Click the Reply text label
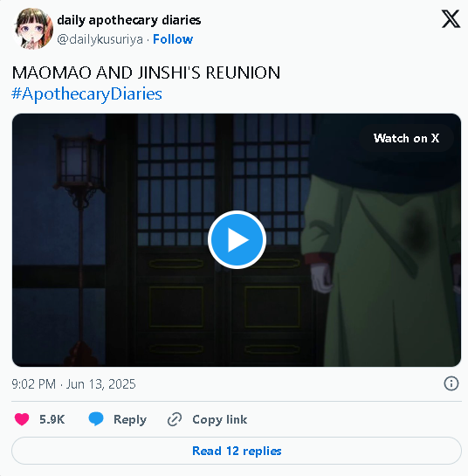The image size is (468, 476). point(130,419)
